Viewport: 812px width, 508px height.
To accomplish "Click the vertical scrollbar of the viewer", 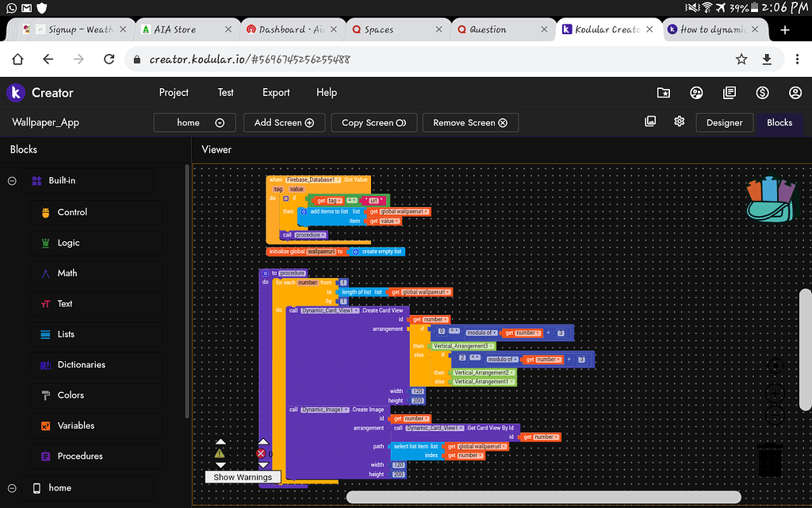I will (x=806, y=350).
